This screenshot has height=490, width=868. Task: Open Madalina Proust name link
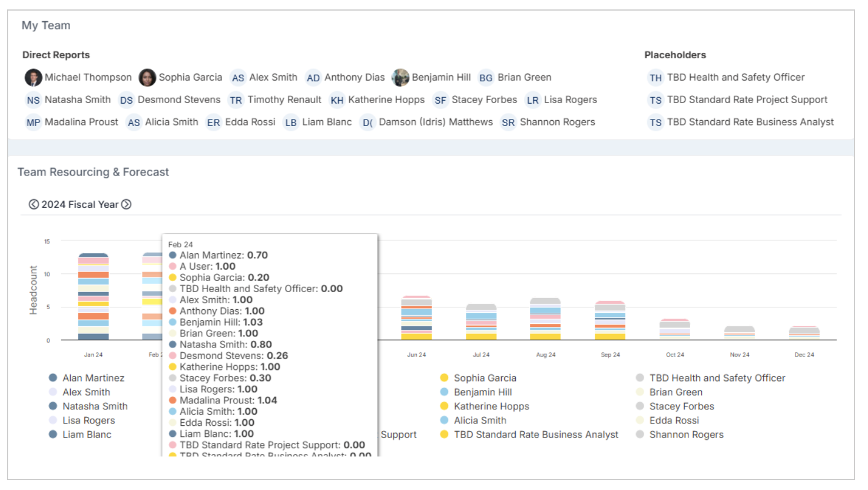pyautogui.click(x=81, y=122)
